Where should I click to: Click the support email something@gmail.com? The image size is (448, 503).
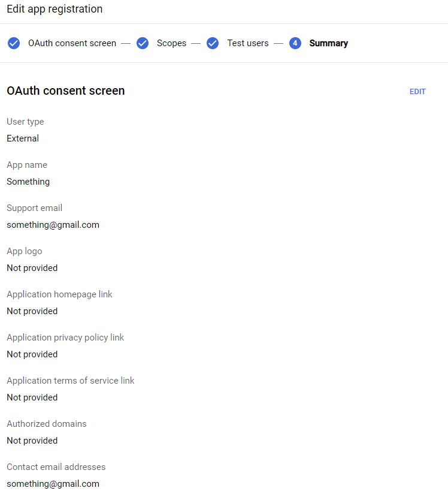click(53, 225)
